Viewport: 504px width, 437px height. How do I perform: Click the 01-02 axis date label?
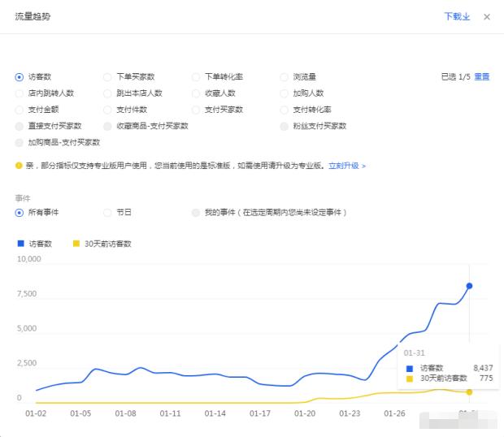point(36,413)
